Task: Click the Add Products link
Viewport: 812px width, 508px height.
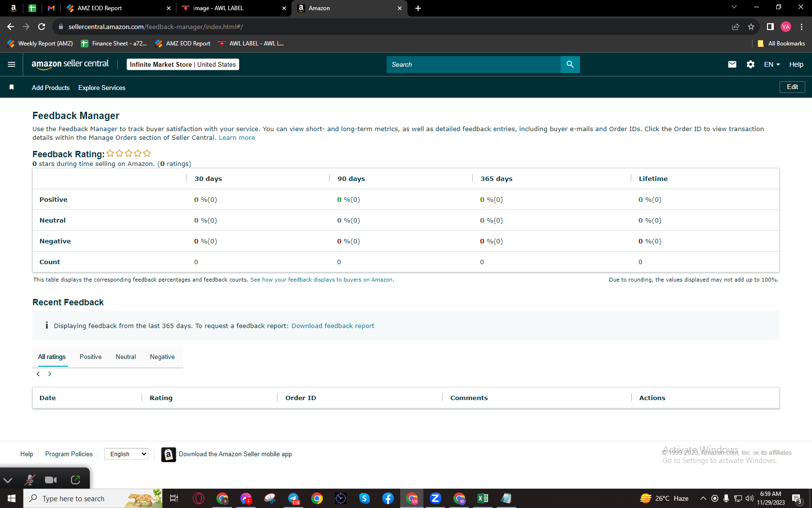Action: [x=51, y=88]
